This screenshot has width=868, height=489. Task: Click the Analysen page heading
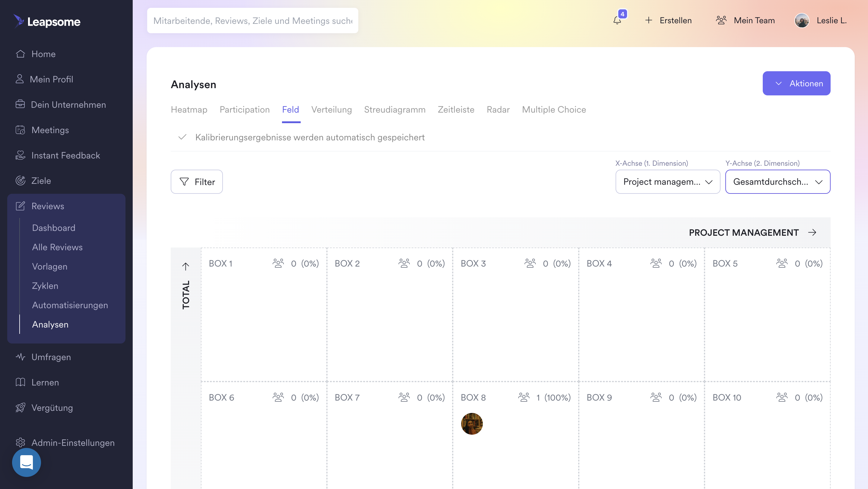point(193,84)
